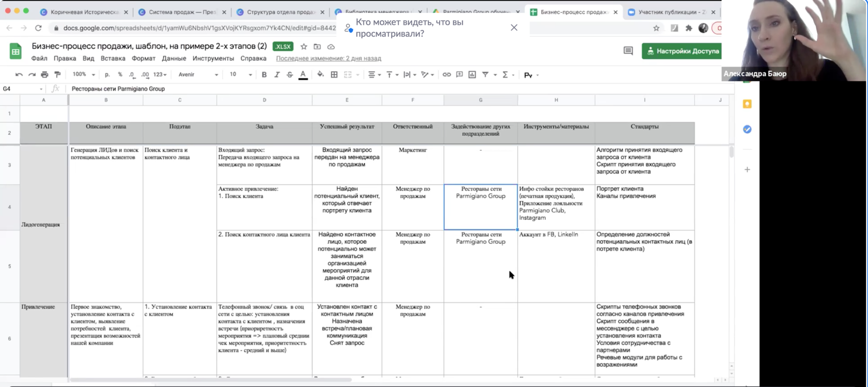Screen dimensions: 868x387
Task: Insert a link with toolbar icon
Action: (446, 75)
